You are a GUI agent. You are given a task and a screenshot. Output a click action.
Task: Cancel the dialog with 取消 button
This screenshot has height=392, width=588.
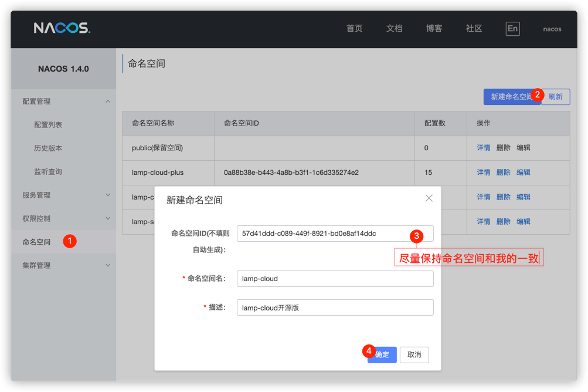coord(414,355)
